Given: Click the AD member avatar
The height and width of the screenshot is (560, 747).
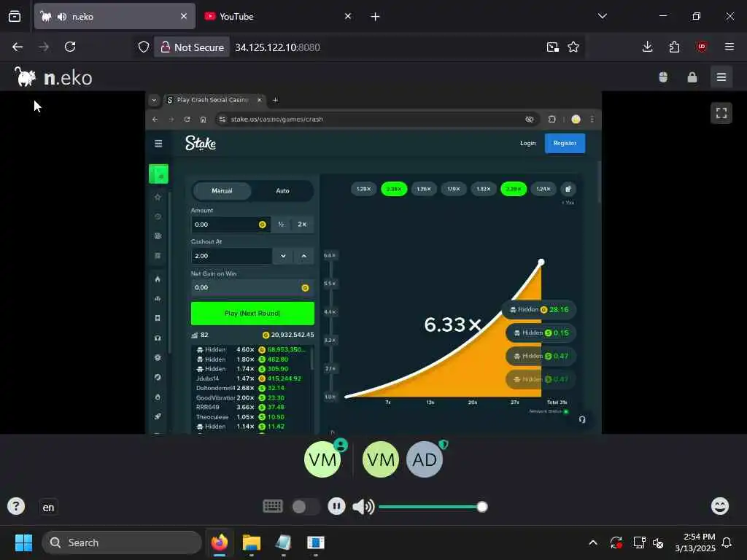Looking at the screenshot, I should [424, 459].
